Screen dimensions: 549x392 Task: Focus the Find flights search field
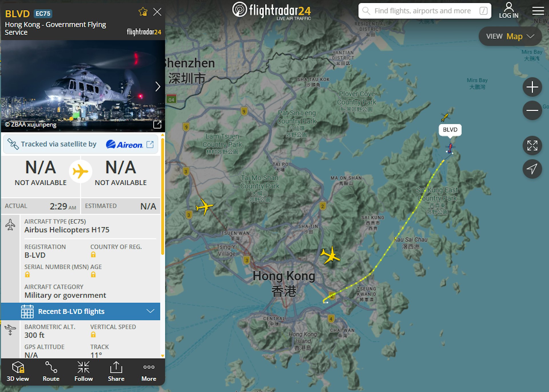[x=425, y=11]
